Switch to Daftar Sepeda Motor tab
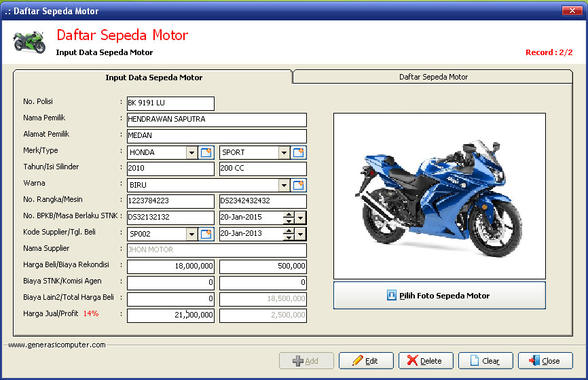 click(433, 77)
